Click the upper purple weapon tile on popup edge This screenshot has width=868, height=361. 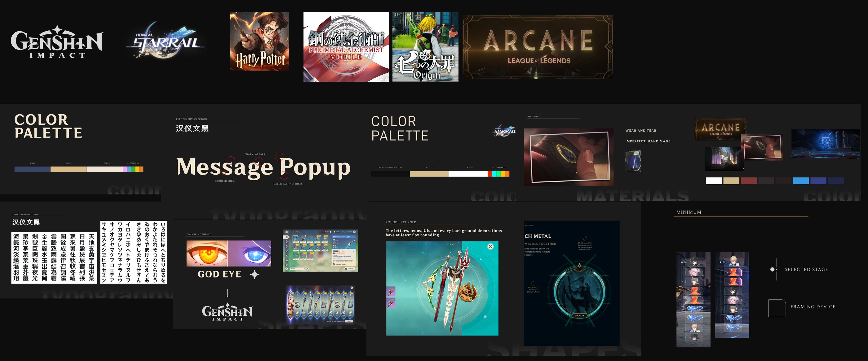pyautogui.click(x=390, y=291)
